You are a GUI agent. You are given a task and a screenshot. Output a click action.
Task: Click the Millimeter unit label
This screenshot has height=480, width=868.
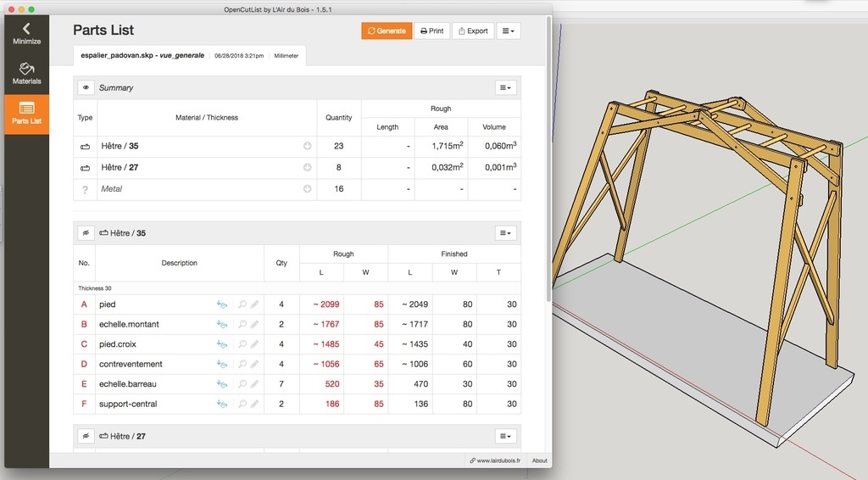coord(287,56)
